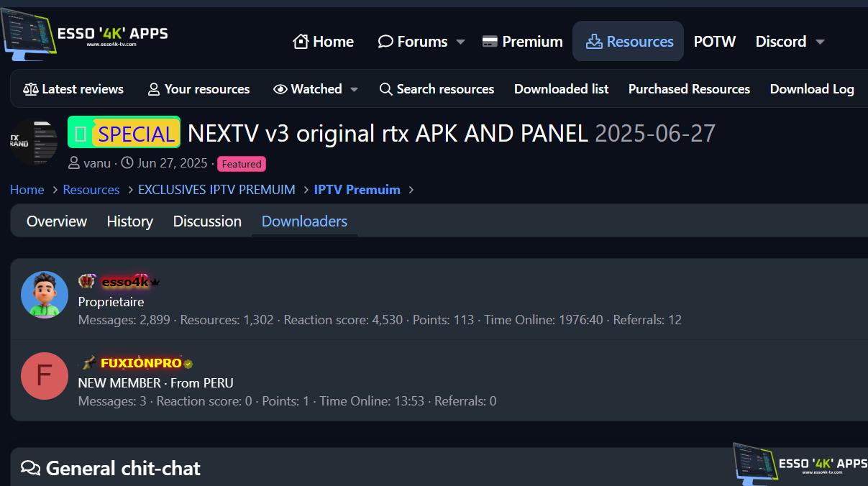The height and width of the screenshot is (486, 868).
Task: Switch to the Overview tab
Action: coord(57,221)
